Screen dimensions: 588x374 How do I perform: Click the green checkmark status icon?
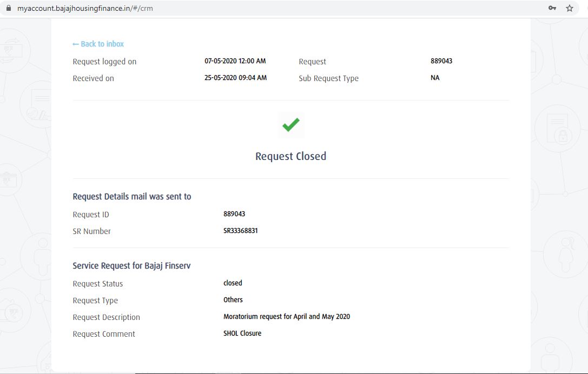290,125
